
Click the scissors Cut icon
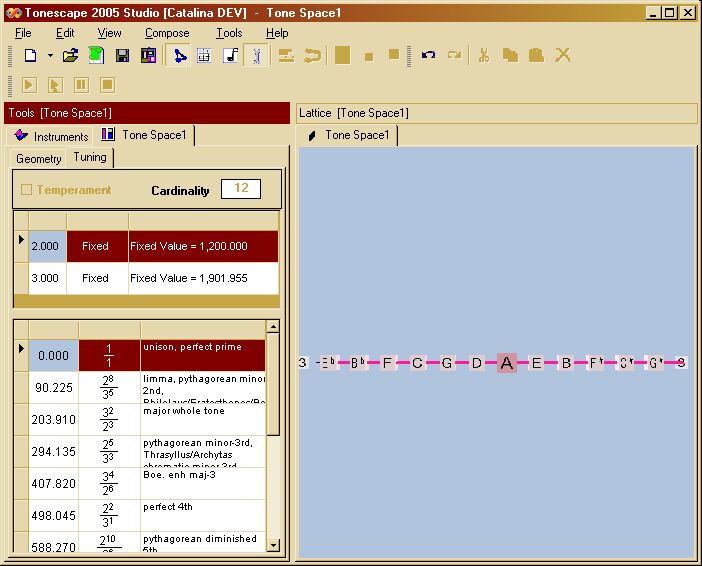(x=483, y=56)
